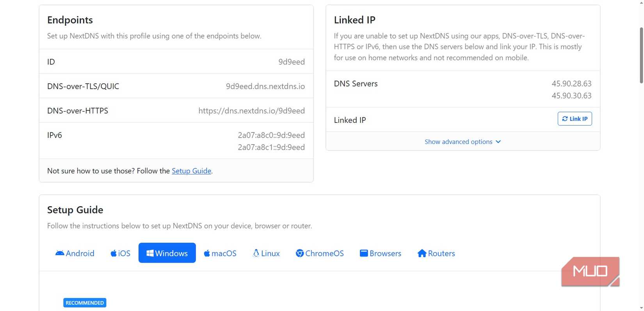Click the Linux penguin icon
This screenshot has height=311, width=644.
click(256, 253)
